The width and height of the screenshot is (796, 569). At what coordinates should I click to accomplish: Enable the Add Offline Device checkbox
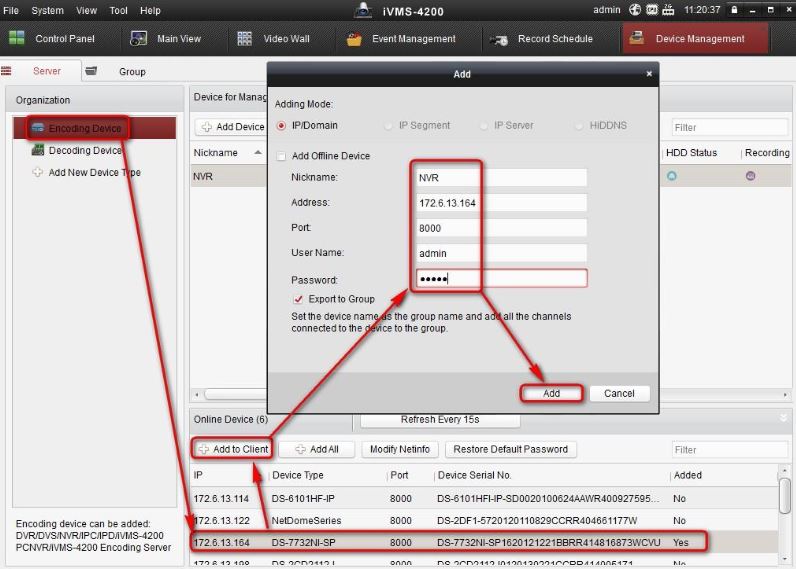pos(281,156)
